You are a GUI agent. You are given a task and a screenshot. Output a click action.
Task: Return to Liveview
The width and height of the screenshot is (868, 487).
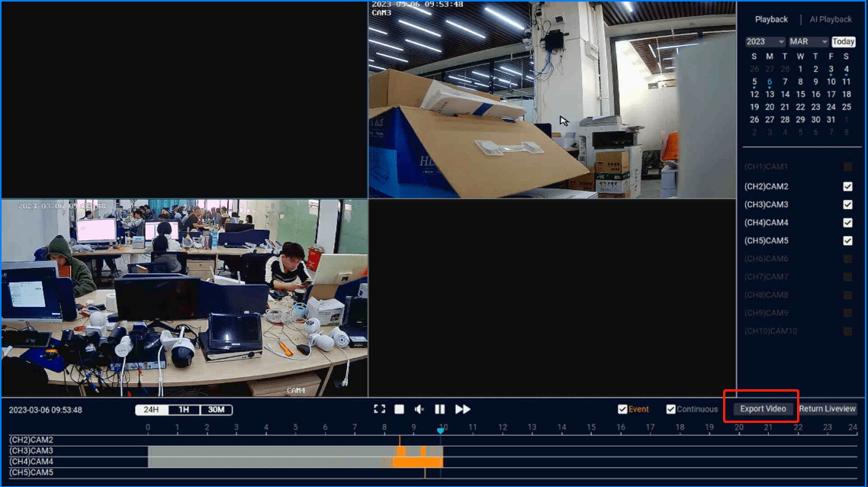click(x=828, y=409)
